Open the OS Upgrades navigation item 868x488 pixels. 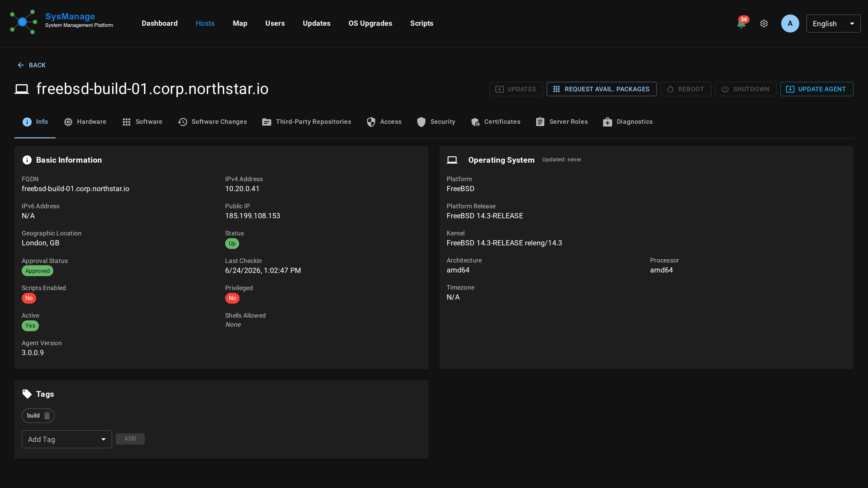pyautogui.click(x=370, y=23)
